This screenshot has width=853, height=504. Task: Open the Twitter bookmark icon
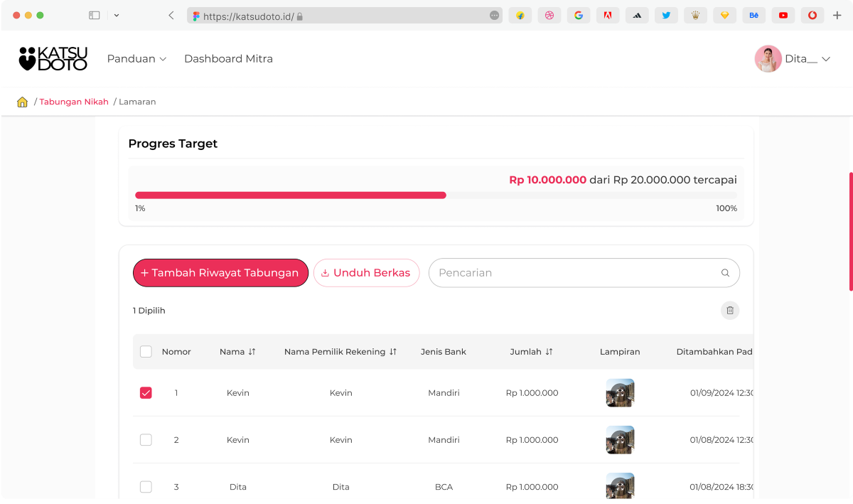tap(666, 15)
